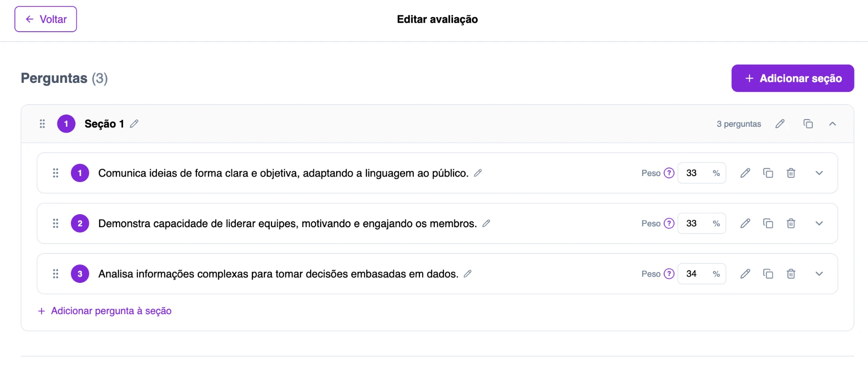Image resolution: width=868 pixels, height=368 pixels.
Task: Add a question via Adicionar pergunta à seção
Action: 105,311
